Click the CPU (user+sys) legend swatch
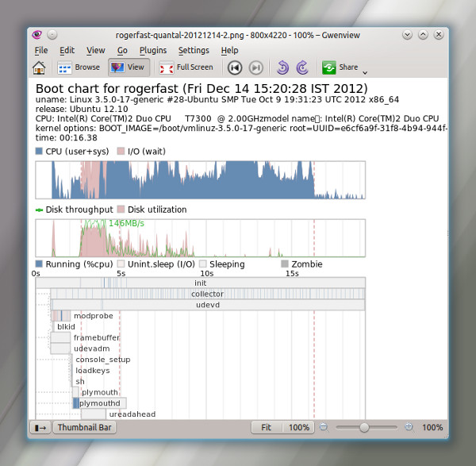Screen dimensions: 476x466 tap(39, 151)
